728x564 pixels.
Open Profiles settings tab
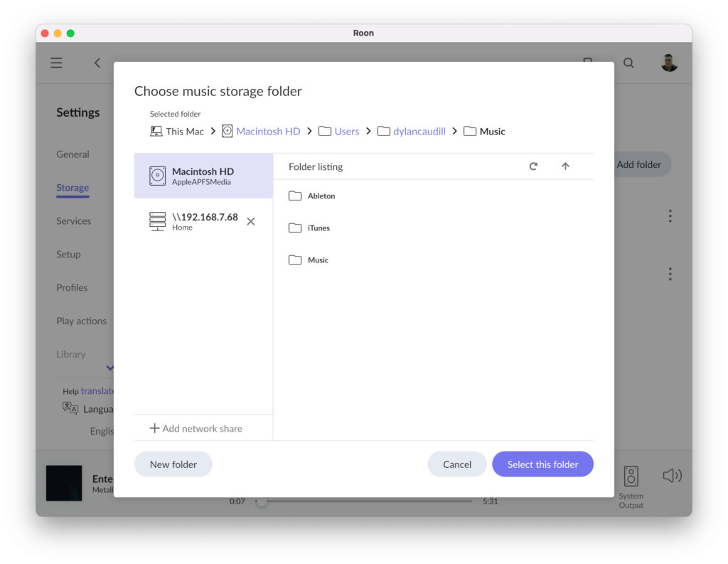click(72, 287)
